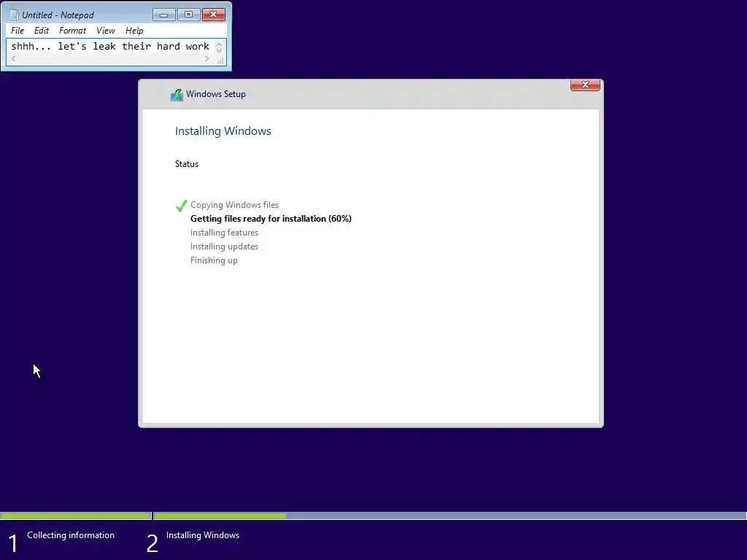
Task: Click Notepad horizontal scrollbar right arrow
Action: tap(206, 59)
